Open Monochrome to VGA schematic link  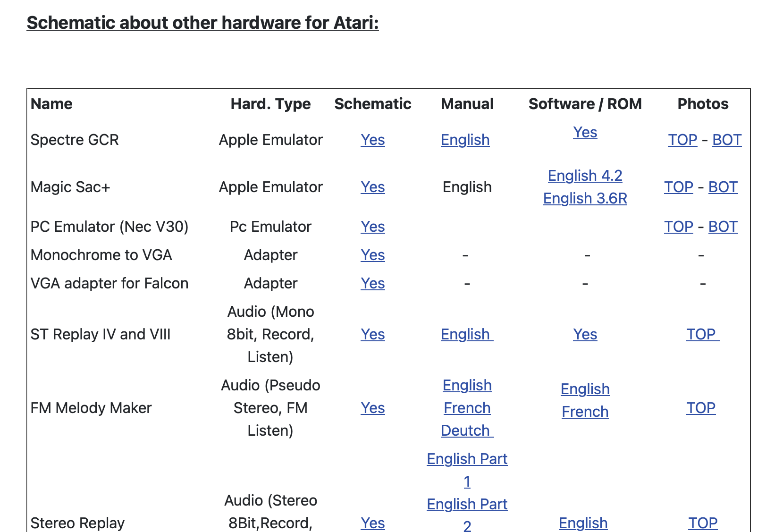[x=372, y=255]
